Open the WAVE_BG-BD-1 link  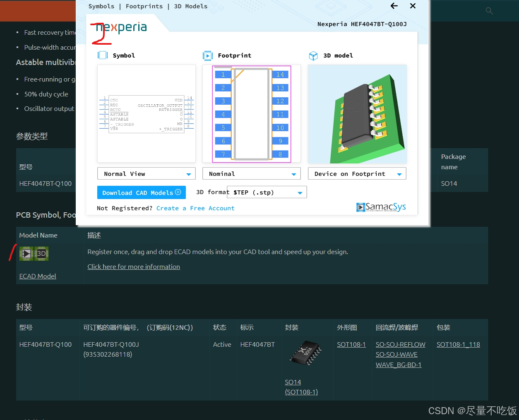click(x=399, y=365)
